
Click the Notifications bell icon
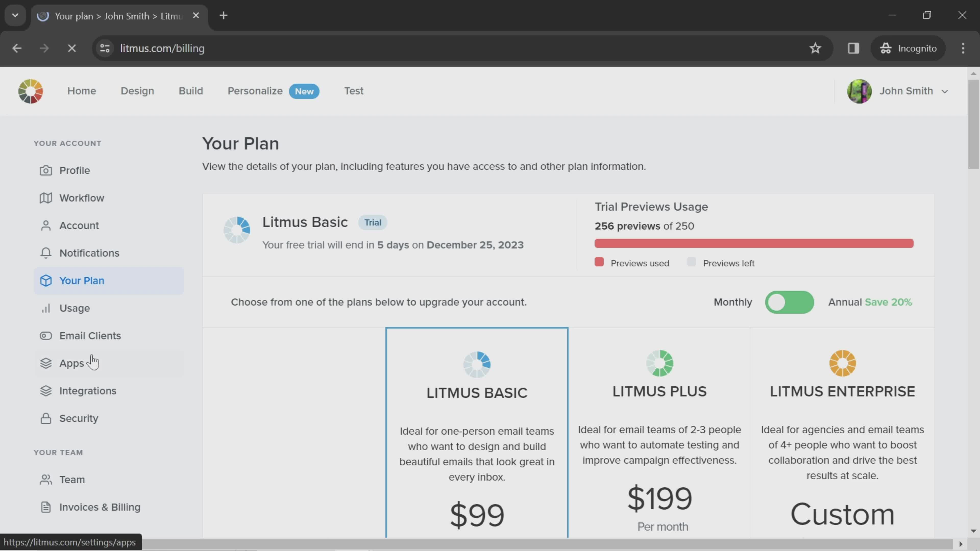tap(46, 253)
